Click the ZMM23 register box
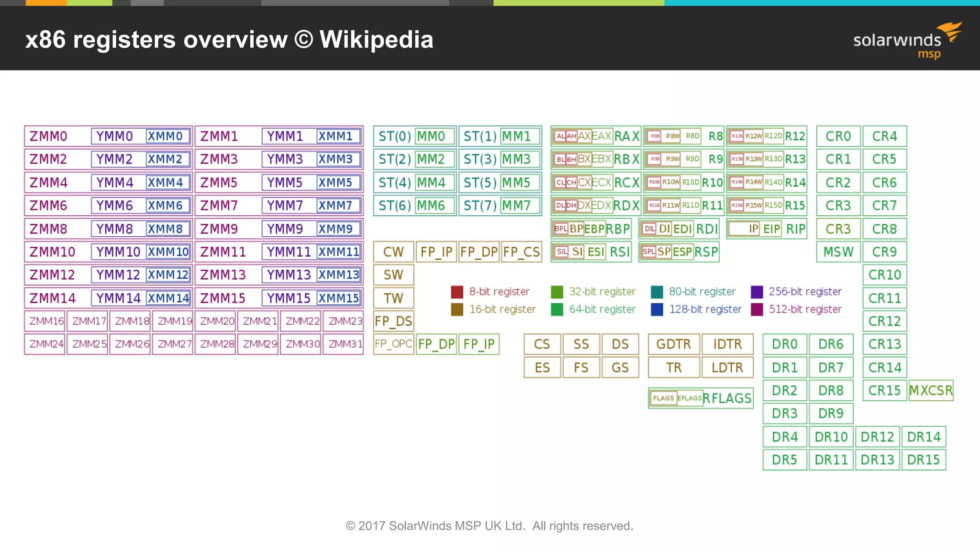This screenshot has height=551, width=980. click(343, 321)
